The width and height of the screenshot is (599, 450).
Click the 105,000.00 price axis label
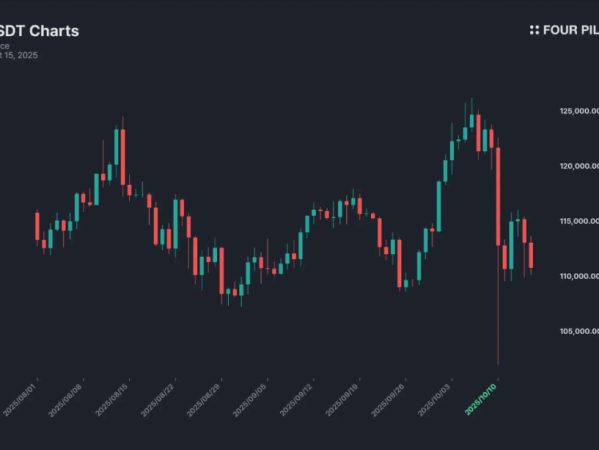tap(579, 331)
